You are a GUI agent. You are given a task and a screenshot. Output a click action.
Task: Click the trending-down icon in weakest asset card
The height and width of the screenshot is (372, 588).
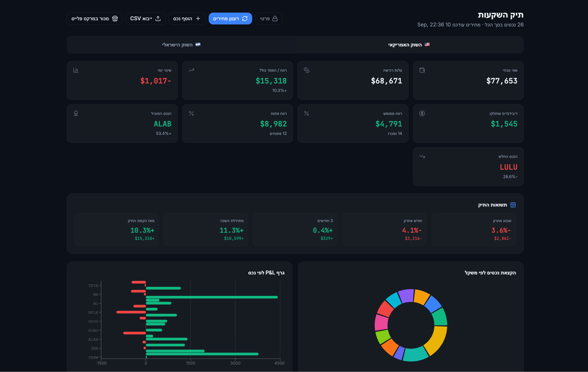click(x=422, y=156)
